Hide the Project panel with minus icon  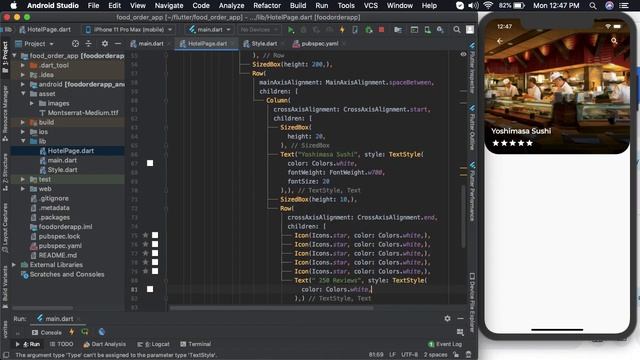coord(118,43)
